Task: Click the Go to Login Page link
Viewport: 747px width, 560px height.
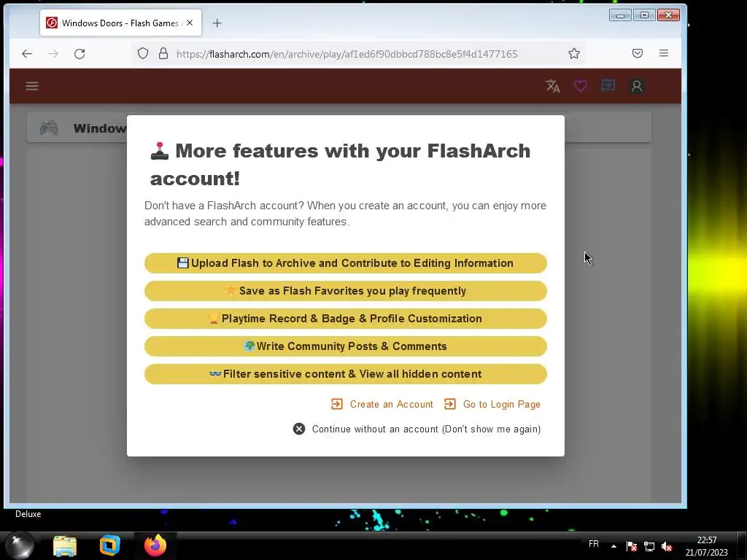Action: (492, 404)
